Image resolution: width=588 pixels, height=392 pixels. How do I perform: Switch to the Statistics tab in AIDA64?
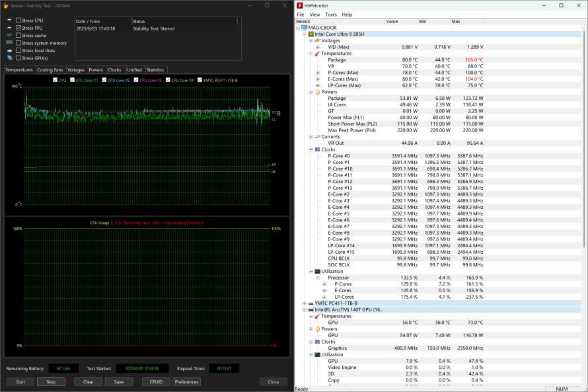[x=155, y=70]
